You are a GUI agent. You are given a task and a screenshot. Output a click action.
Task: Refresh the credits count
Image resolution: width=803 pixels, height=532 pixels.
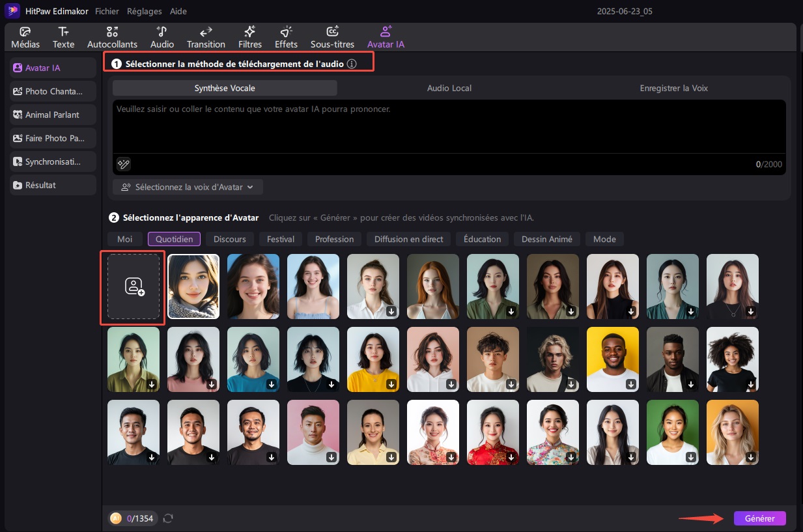point(168,518)
